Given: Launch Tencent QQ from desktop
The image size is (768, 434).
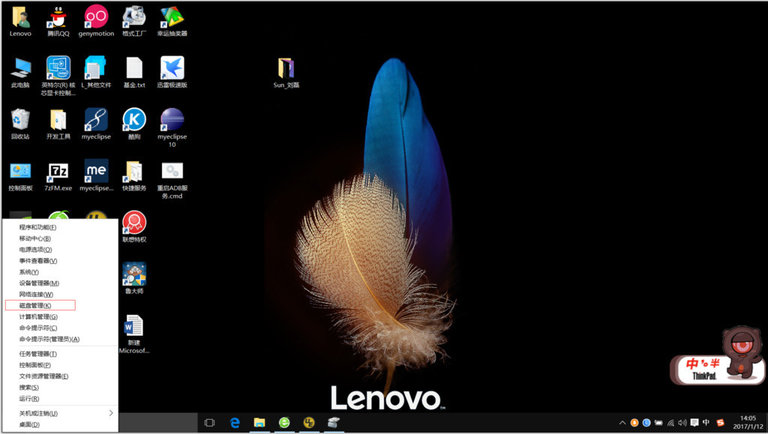Looking at the screenshot, I should (58, 22).
